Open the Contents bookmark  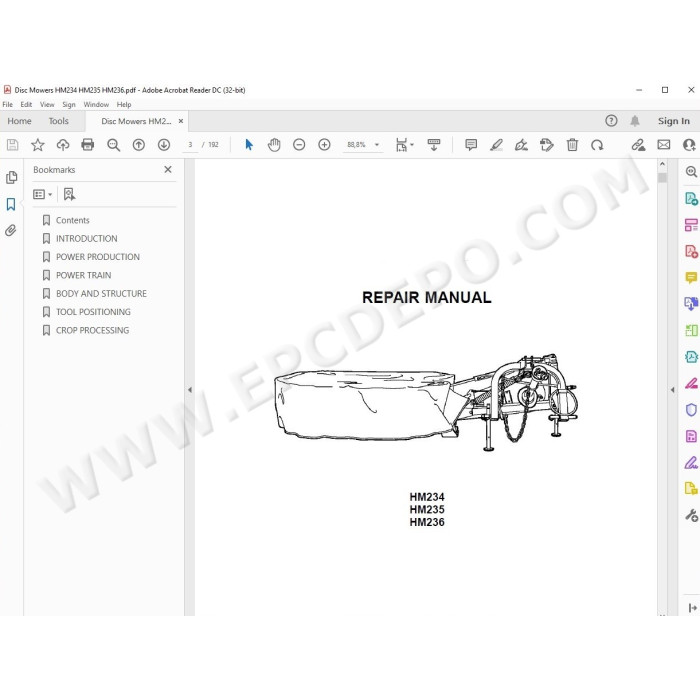pos(72,220)
